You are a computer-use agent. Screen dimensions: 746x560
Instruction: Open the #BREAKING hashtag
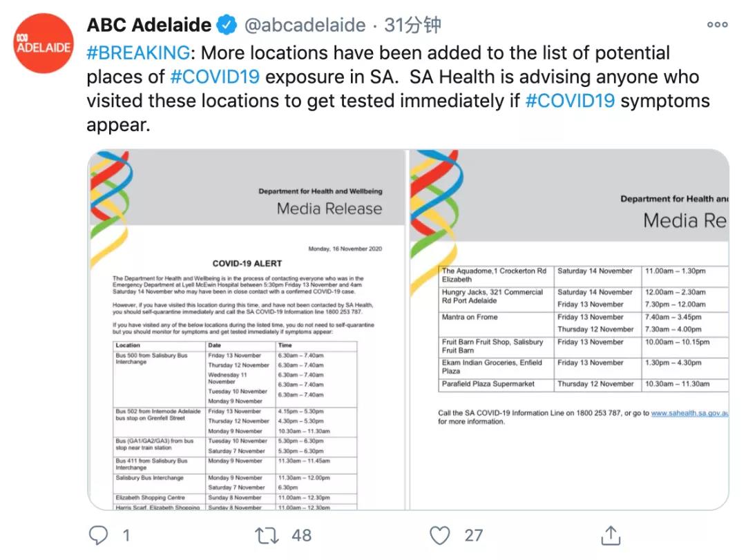pos(138,52)
